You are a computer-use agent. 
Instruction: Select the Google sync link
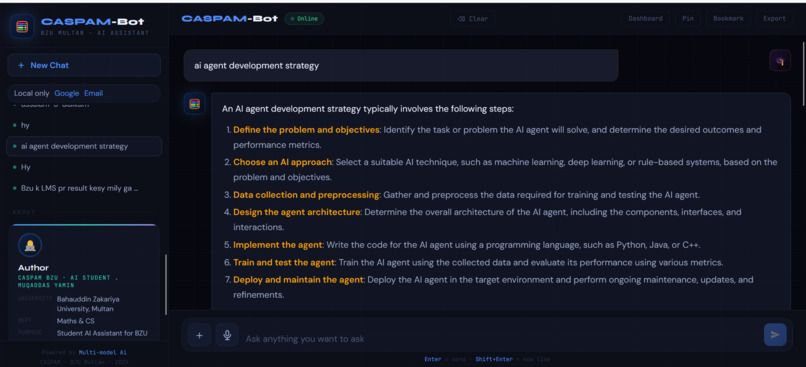(67, 93)
